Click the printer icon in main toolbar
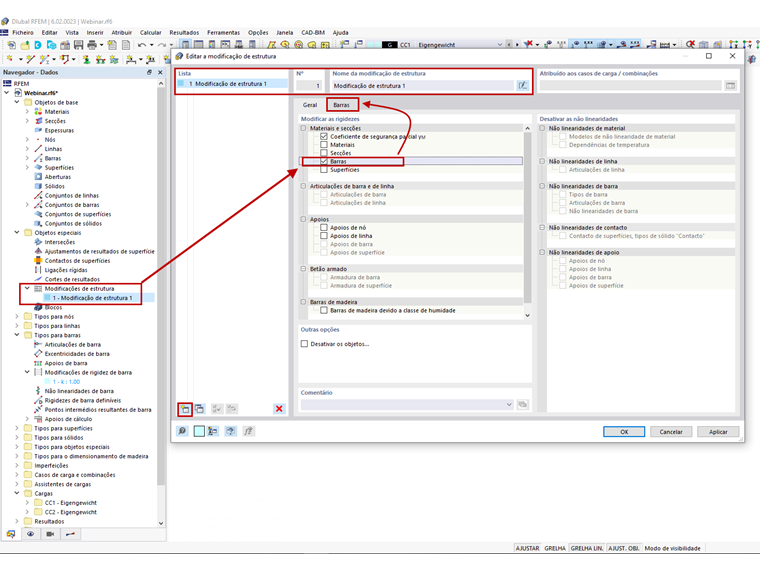Viewport: 760px width, 570px height. pos(92,45)
